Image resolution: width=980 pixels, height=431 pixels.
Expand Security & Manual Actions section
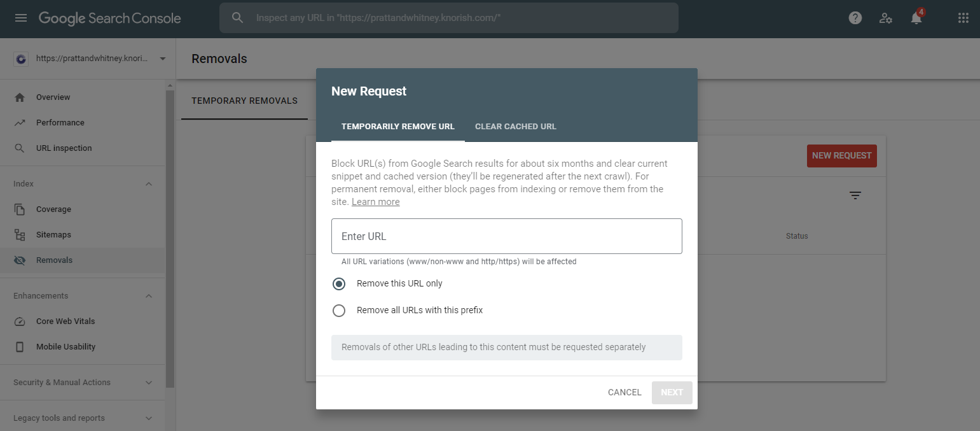coord(149,383)
